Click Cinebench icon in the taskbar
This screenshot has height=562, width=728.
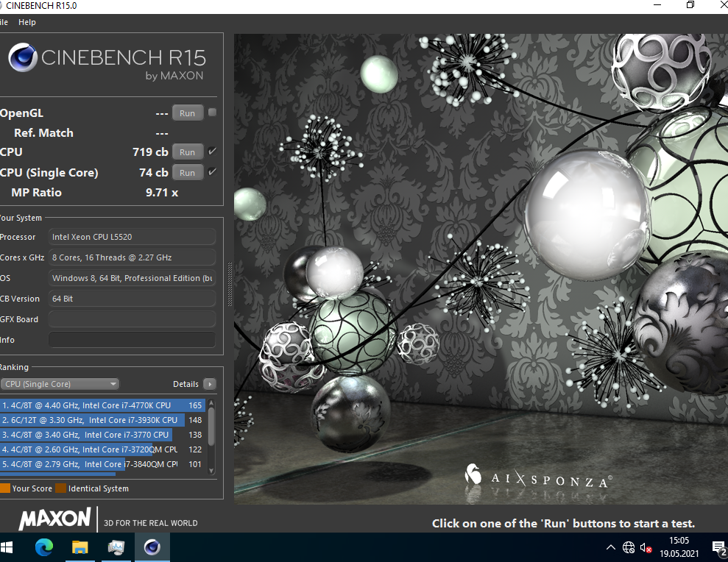click(x=152, y=547)
